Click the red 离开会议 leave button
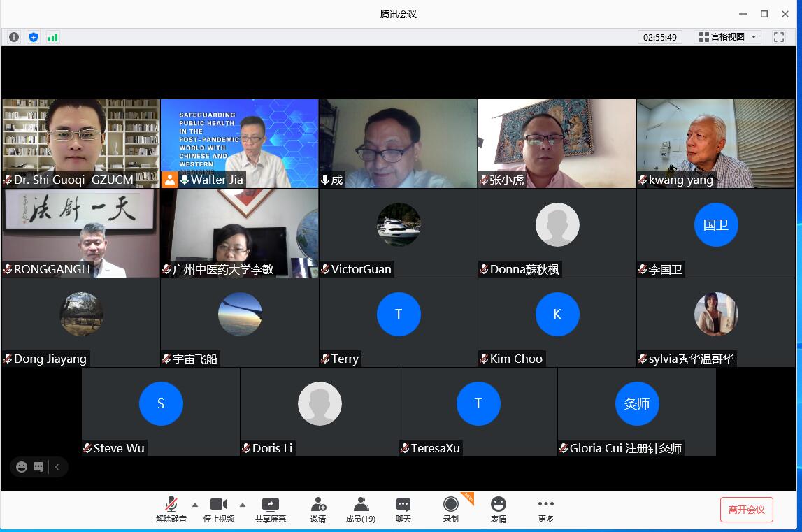This screenshot has width=802, height=532. (746, 510)
